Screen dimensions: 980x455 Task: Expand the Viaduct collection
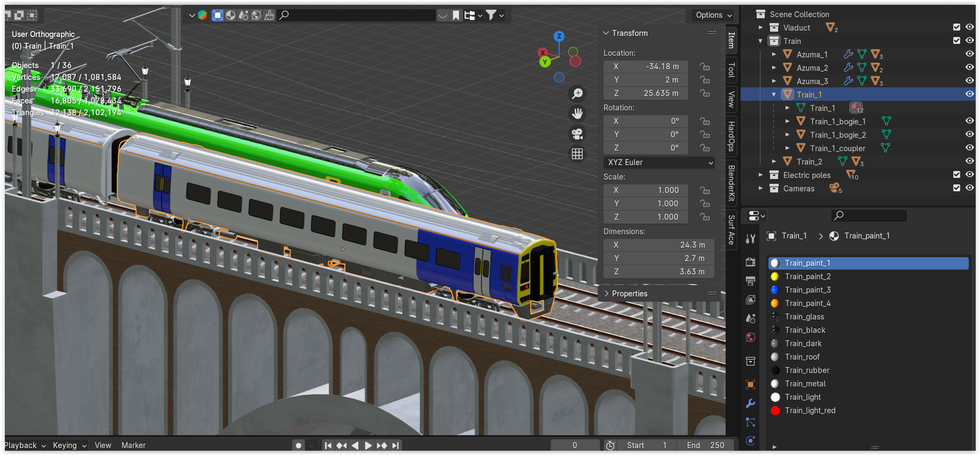(760, 27)
